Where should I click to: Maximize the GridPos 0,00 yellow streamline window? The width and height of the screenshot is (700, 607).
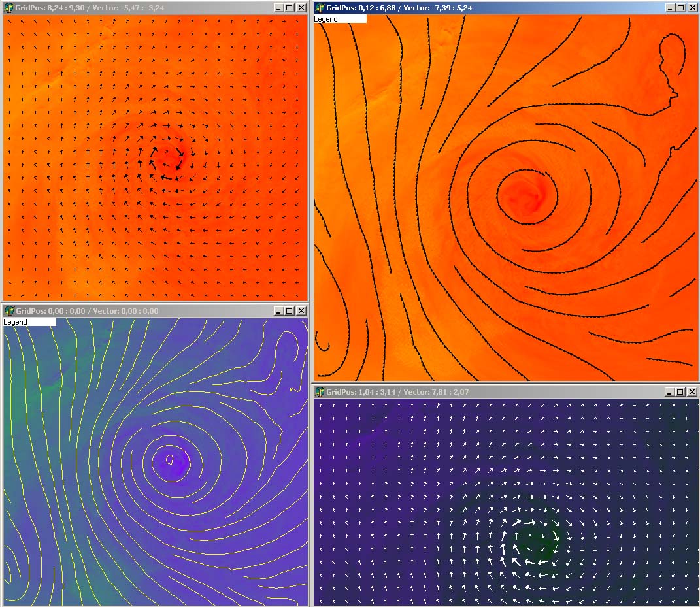click(290, 311)
